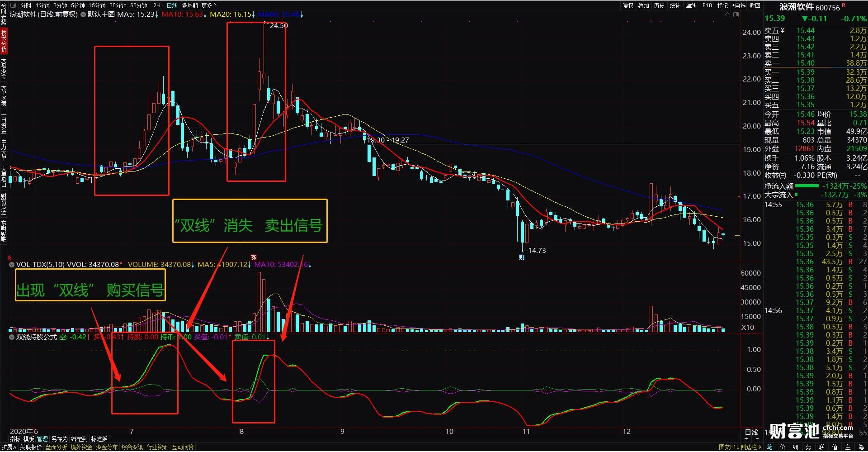Collapse the 侧边栏 side panel

click(x=751, y=447)
